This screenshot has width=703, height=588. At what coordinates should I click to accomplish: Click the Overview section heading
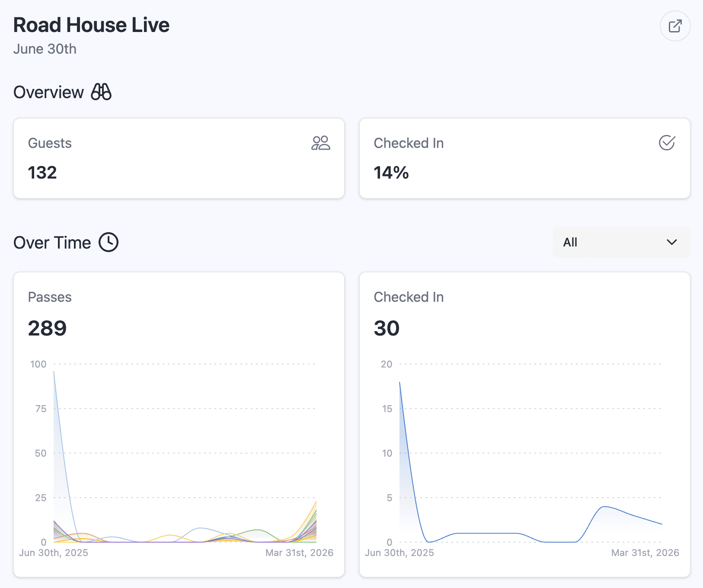pyautogui.click(x=49, y=92)
